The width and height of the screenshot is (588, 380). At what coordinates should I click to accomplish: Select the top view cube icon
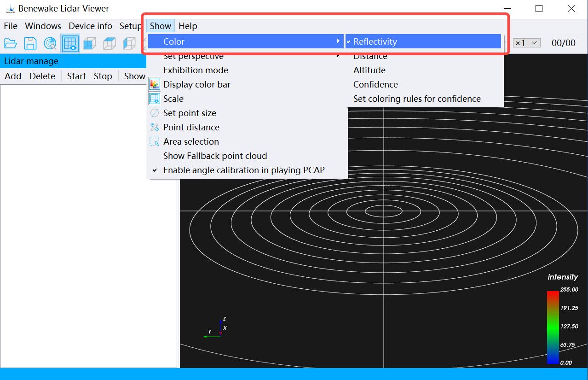coord(110,43)
